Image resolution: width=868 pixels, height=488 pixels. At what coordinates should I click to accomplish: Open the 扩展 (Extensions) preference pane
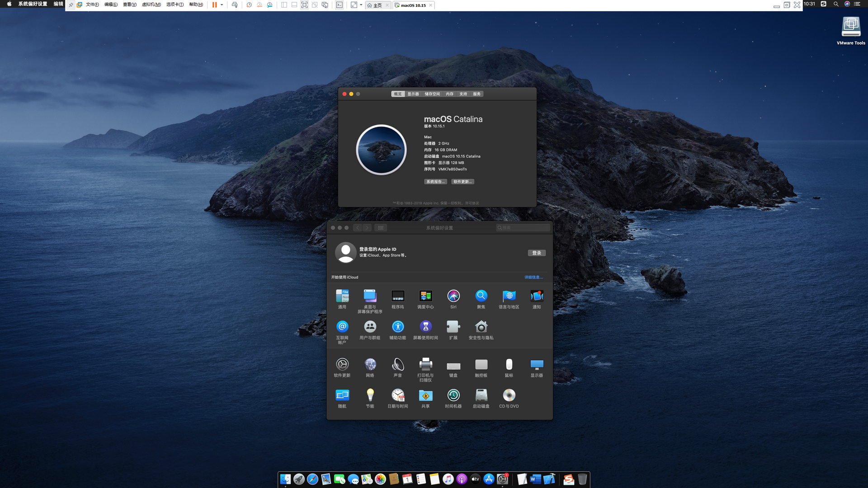(453, 329)
